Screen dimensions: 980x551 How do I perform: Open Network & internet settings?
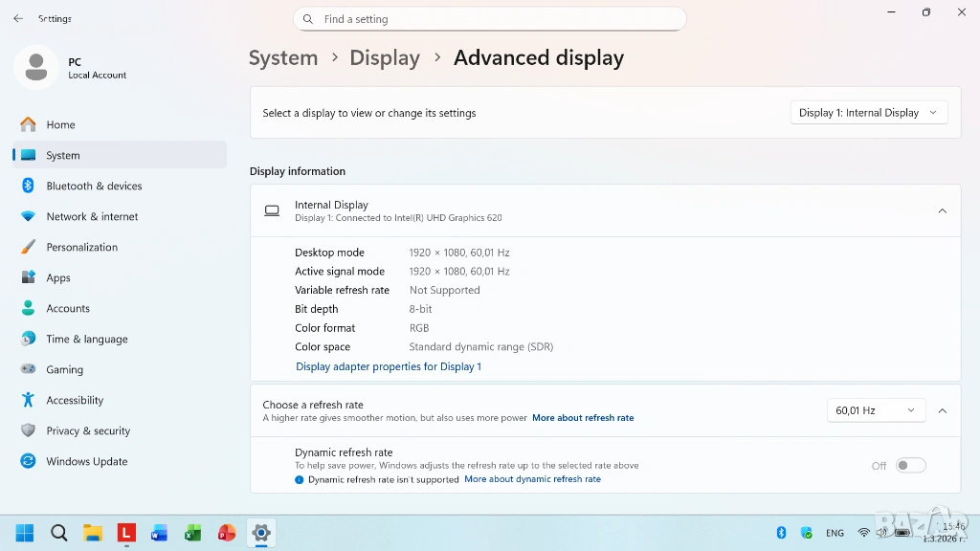(x=92, y=216)
